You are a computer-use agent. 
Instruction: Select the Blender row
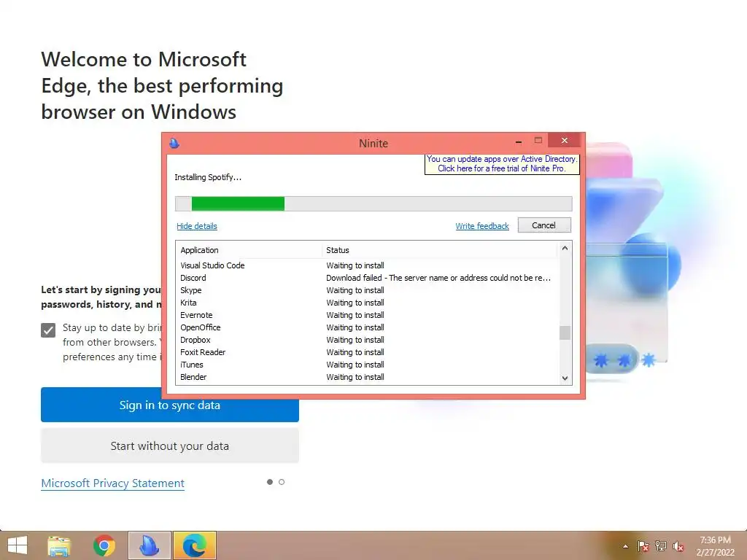coord(367,377)
